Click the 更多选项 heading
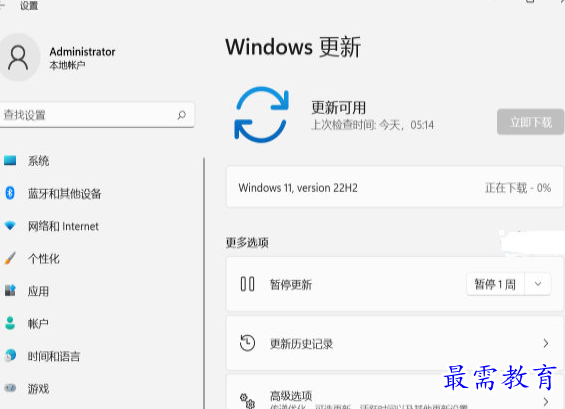This screenshot has width=565, height=409. click(247, 243)
